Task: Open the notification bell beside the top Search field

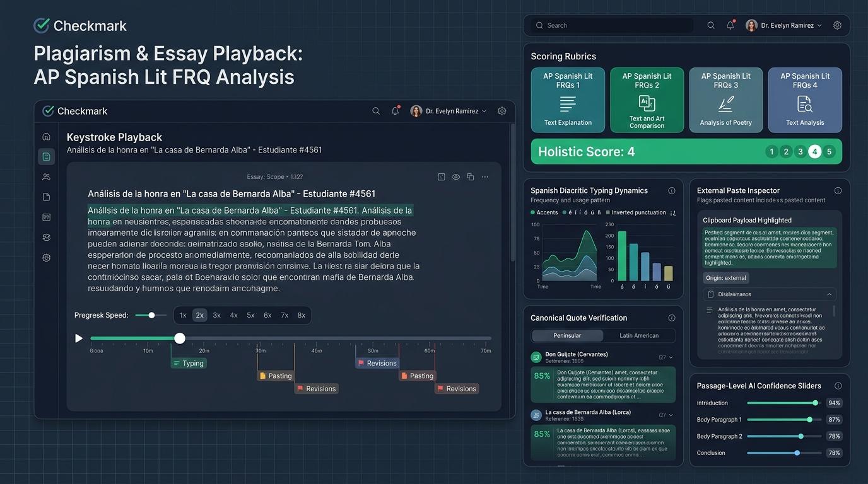Action: (x=730, y=25)
